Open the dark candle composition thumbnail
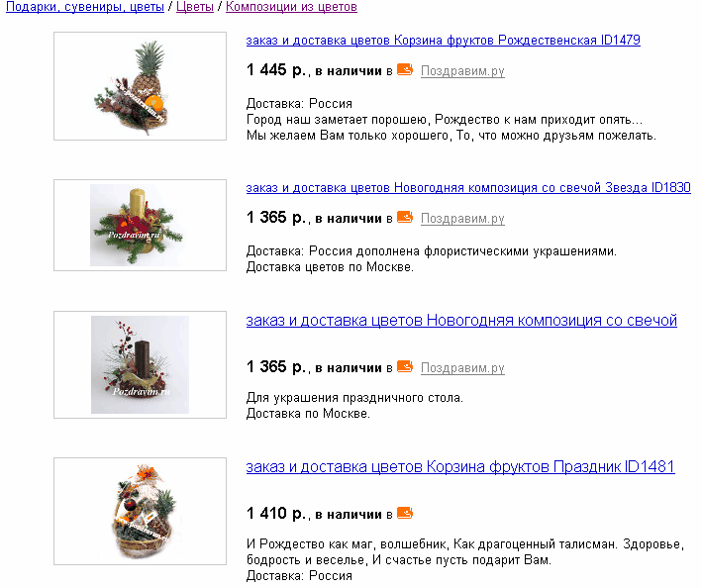702x588 pixels. coord(141,364)
